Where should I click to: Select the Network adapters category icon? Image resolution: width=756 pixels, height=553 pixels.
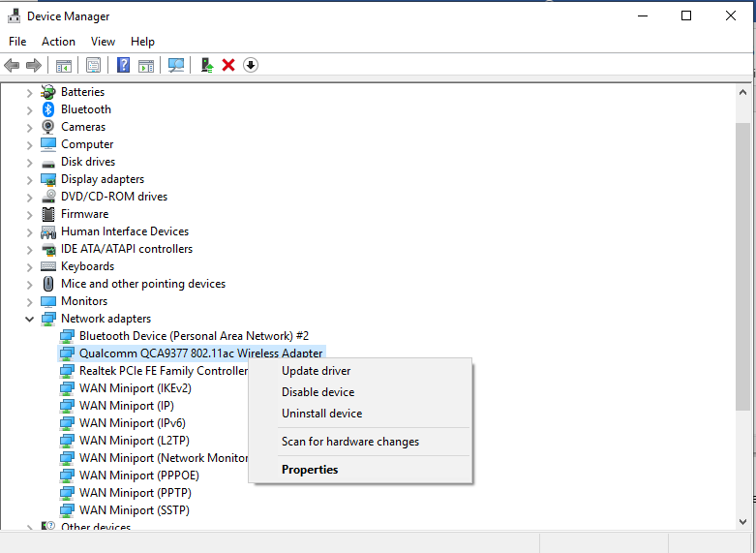[x=48, y=319]
